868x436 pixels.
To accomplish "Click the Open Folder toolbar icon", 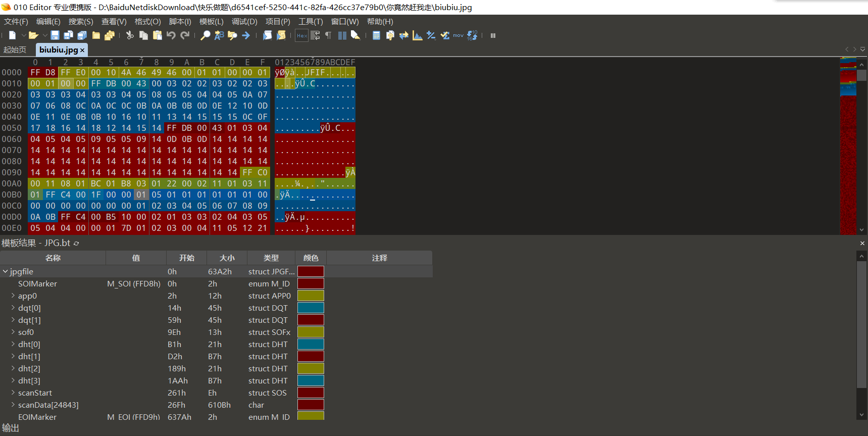I will click(x=96, y=35).
